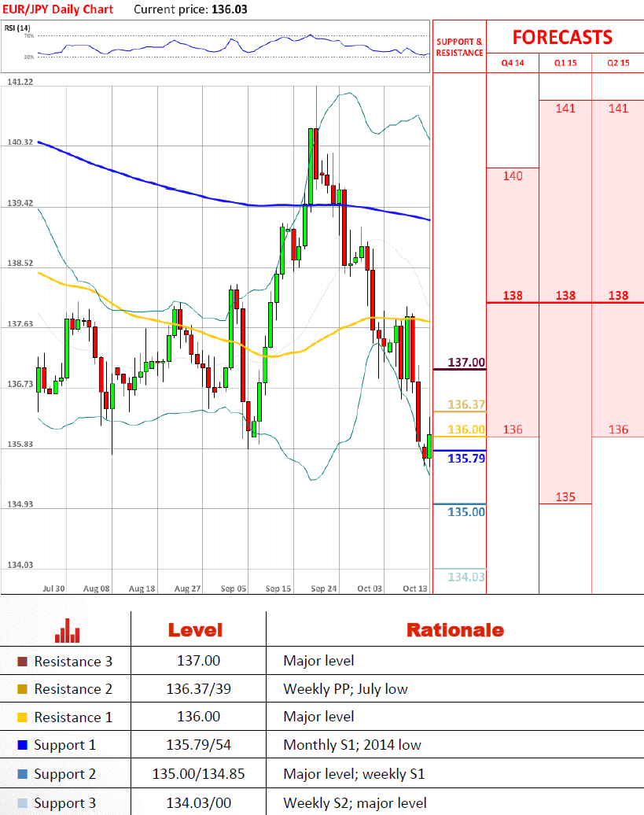Select the Resistance 3 row label
Screen dimensions: 644x815
pos(73,662)
